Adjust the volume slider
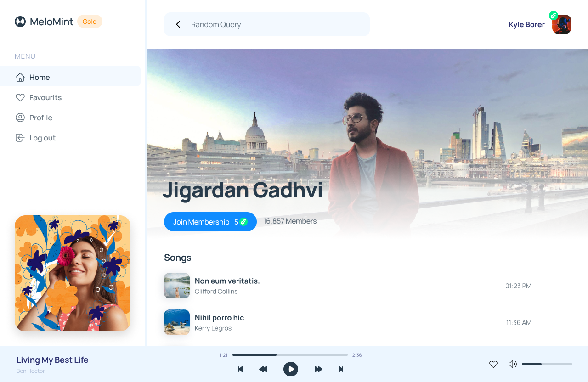Screen dimensions: 588x382 tap(547, 364)
